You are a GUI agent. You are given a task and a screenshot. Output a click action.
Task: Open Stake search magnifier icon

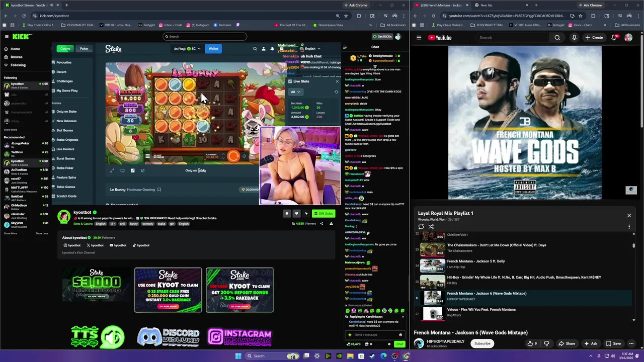tap(255, 49)
